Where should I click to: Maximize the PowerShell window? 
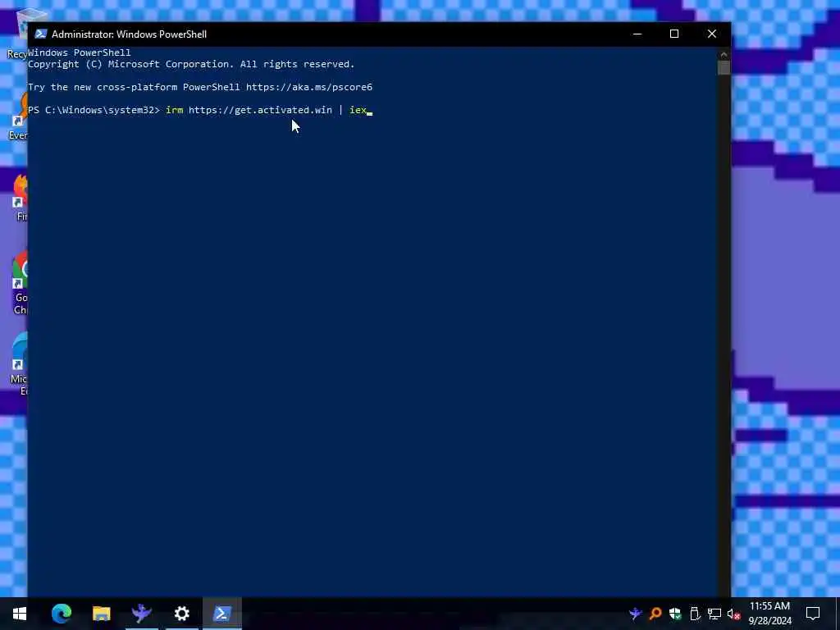(x=674, y=34)
